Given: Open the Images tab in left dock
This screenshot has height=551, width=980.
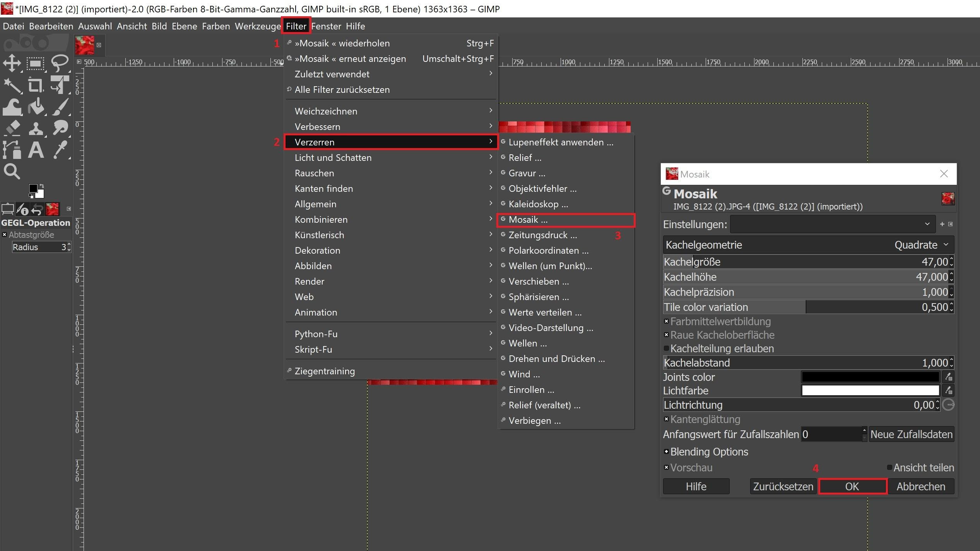Looking at the screenshot, I should (x=52, y=209).
